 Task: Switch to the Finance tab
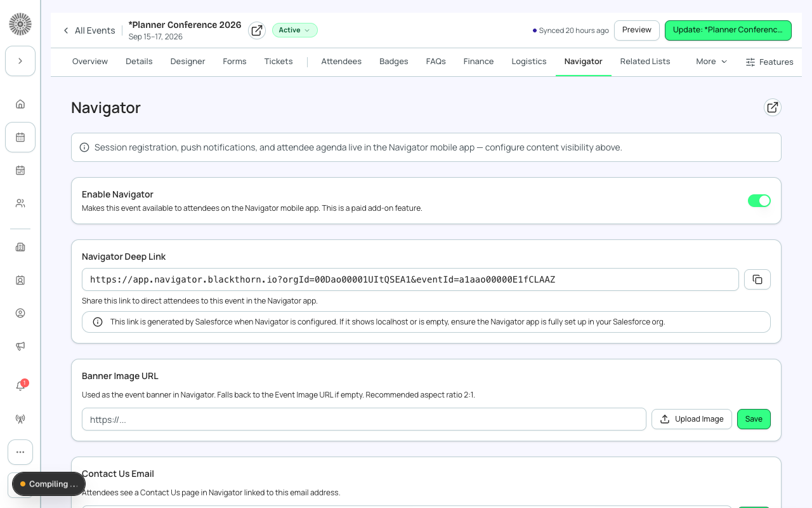[x=478, y=62]
